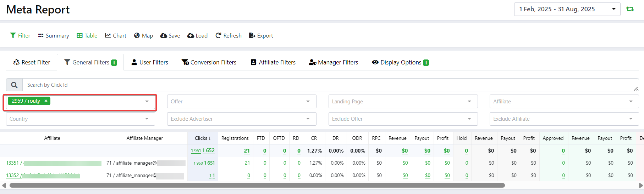Expand the Country filter dropdown

click(x=80, y=119)
